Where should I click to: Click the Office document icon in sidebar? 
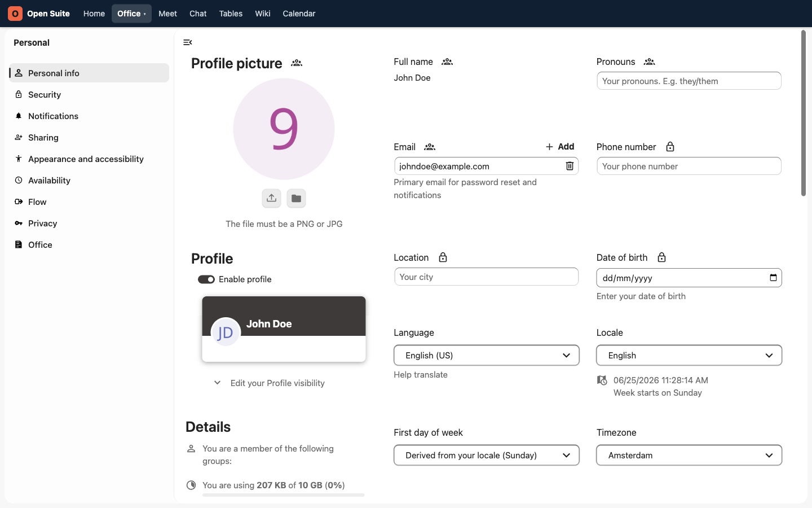[x=19, y=244]
